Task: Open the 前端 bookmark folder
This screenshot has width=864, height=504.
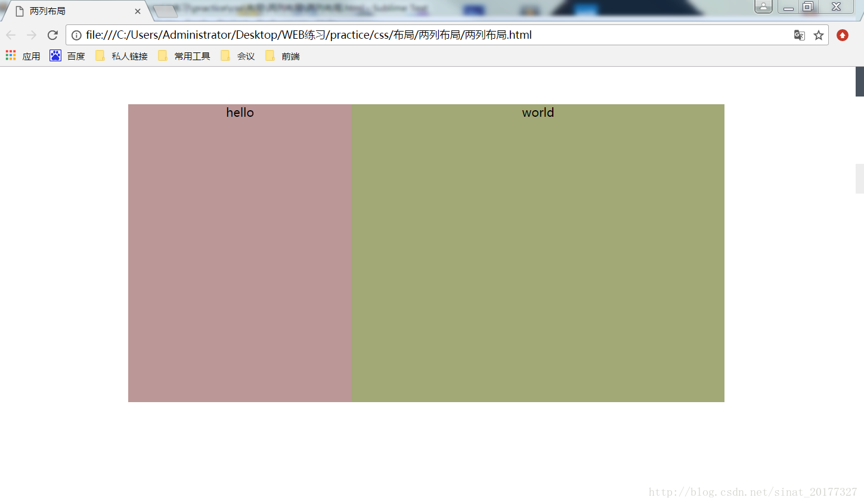Action: (x=283, y=56)
